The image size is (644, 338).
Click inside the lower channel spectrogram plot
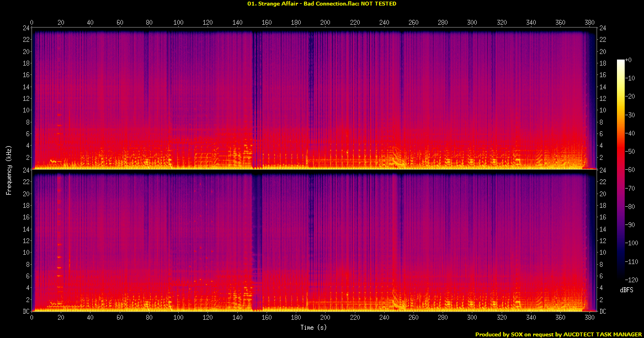(314, 241)
